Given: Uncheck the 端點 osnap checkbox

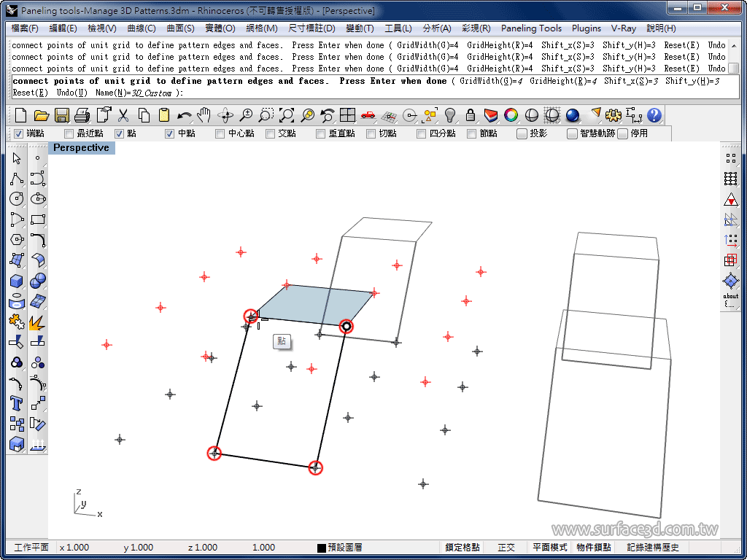Looking at the screenshot, I should (18, 134).
